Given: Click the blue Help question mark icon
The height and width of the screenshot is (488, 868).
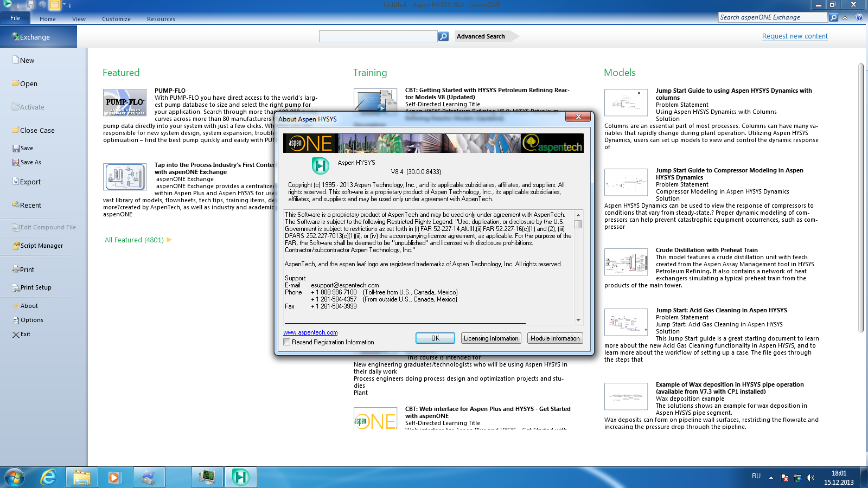Looking at the screenshot, I should 859,17.
